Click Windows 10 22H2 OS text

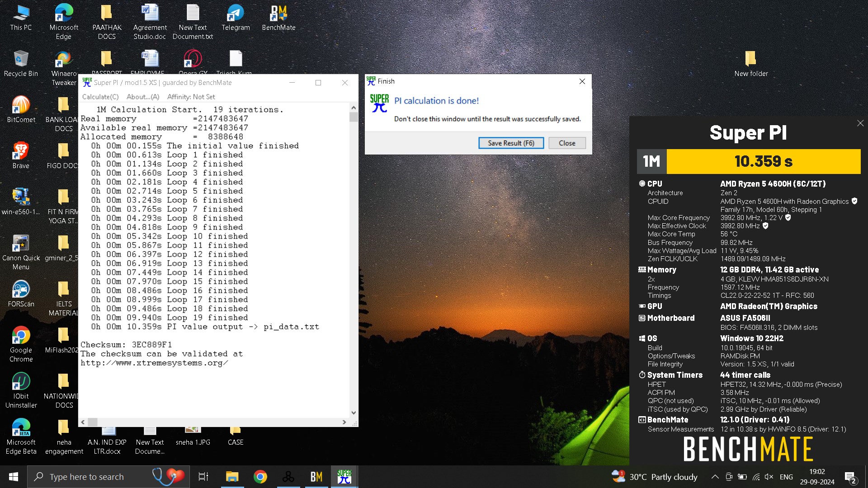point(751,338)
